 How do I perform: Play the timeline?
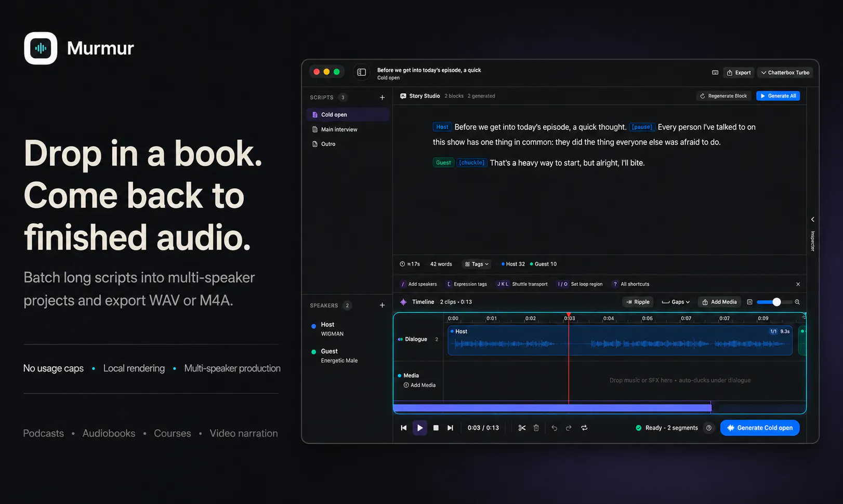[420, 428]
